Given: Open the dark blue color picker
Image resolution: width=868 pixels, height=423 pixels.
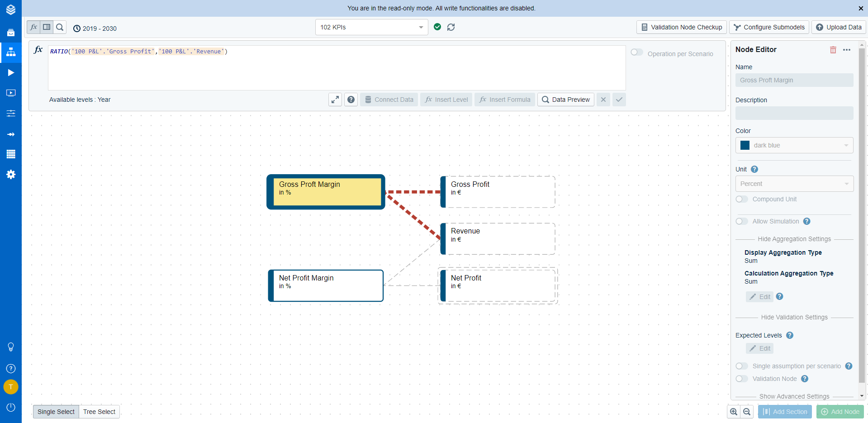Looking at the screenshot, I should [x=794, y=145].
